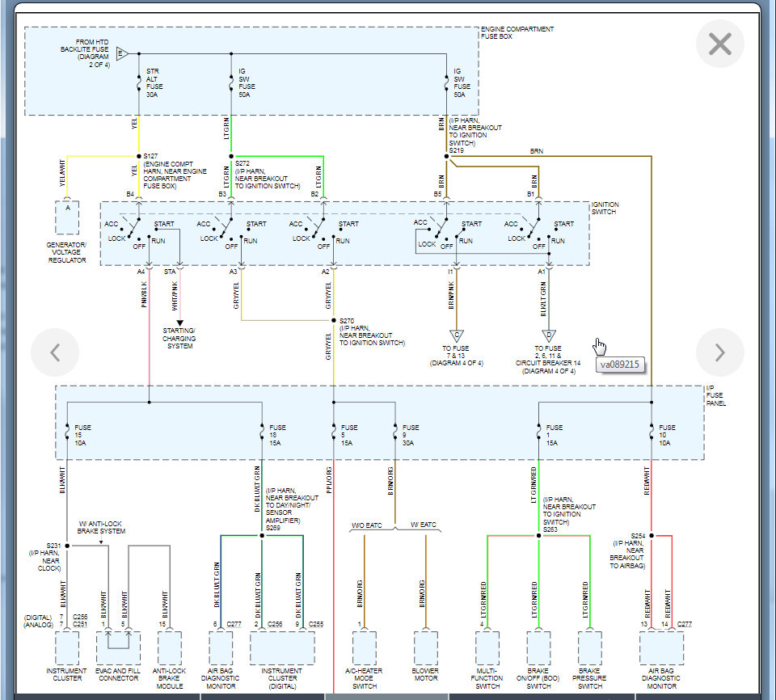776x700 pixels.
Task: Click the 'MULTI-FUNCTION SWITCH' label
Action: coord(487,678)
